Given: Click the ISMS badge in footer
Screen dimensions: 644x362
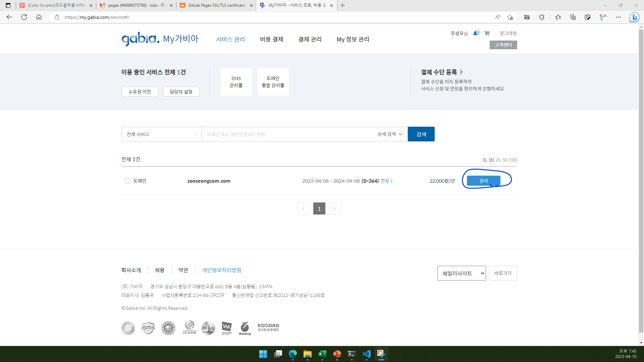Looking at the screenshot, I should tap(148, 328).
